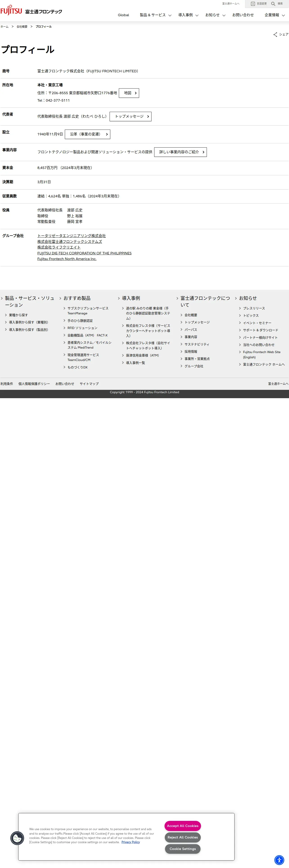Click the share (シェア) icon
The width and height of the screenshot is (289, 868).
[275, 35]
